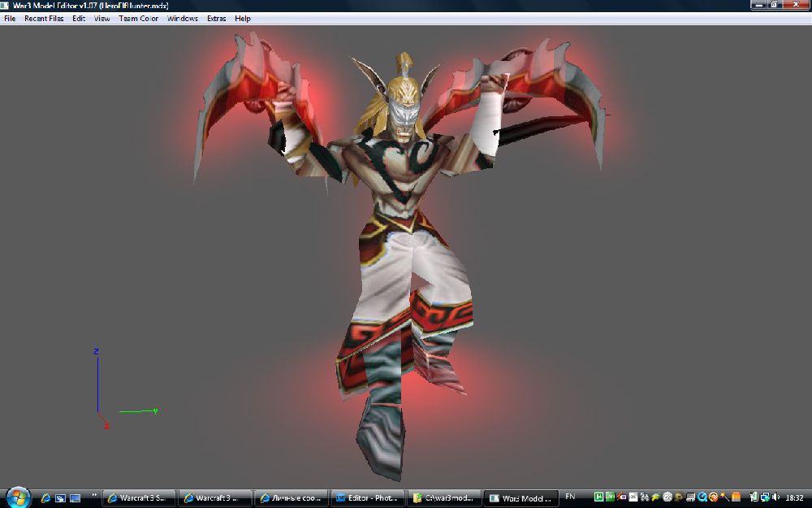Switch to the 'Личные соо...' taskbar window
Screen dimensions: 812x508
tap(292, 498)
